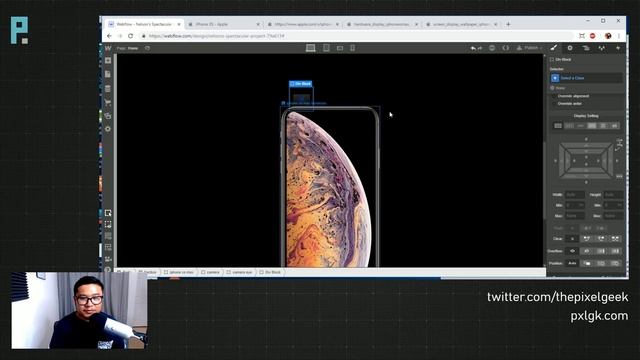This screenshot has height=360, width=640.
Task: Open a new browser tab
Action: click(508, 24)
